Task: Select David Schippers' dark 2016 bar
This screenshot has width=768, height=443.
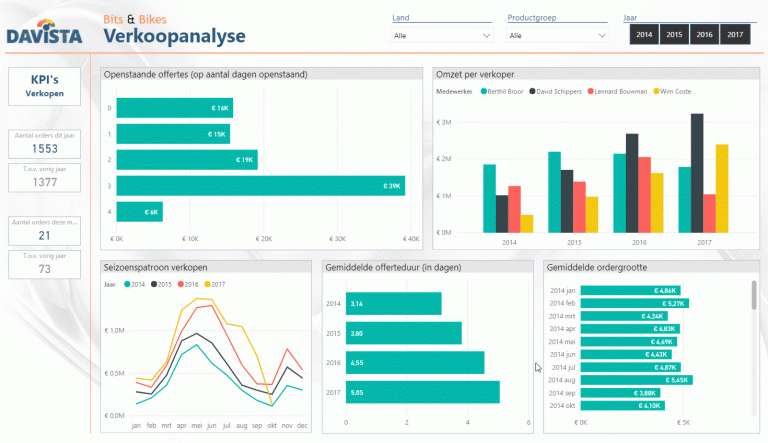Action: click(x=632, y=183)
